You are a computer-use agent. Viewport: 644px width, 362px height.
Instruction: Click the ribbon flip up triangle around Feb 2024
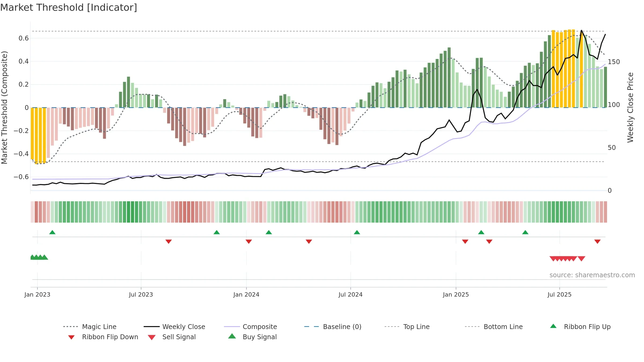pyautogui.click(x=269, y=232)
